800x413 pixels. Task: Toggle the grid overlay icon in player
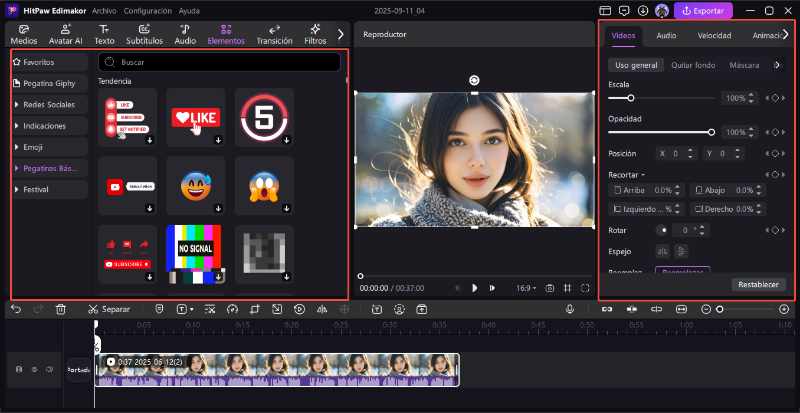click(567, 288)
